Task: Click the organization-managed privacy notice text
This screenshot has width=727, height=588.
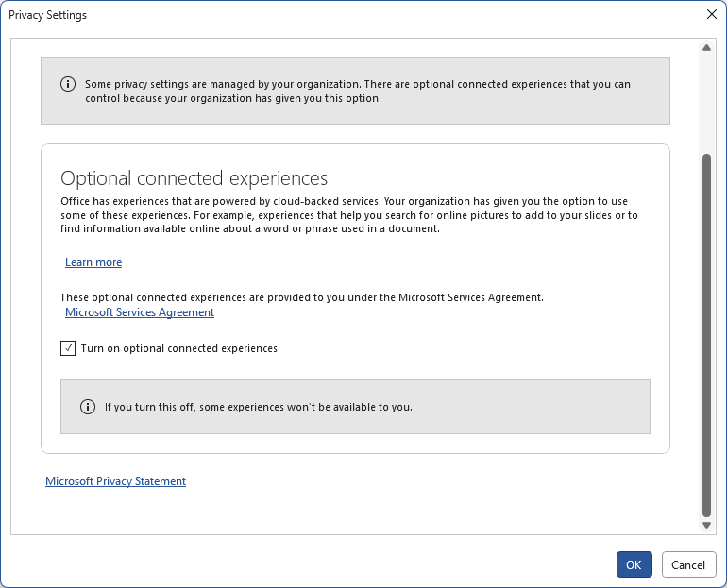Action: point(357,91)
